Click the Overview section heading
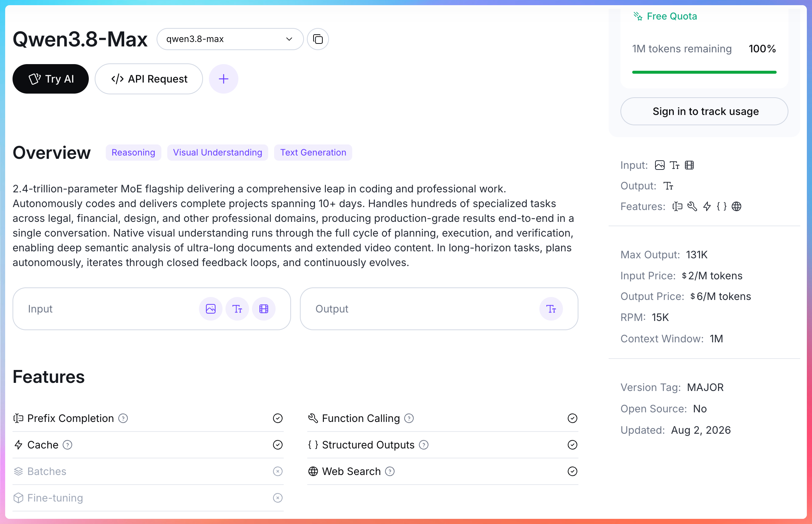Image resolution: width=812 pixels, height=524 pixels. [x=52, y=153]
